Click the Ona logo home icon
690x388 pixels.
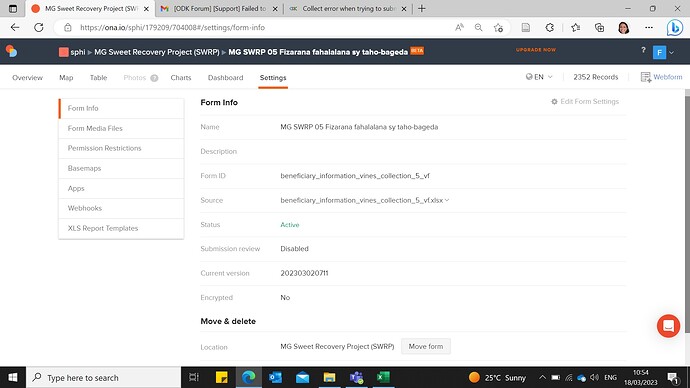(x=11, y=51)
